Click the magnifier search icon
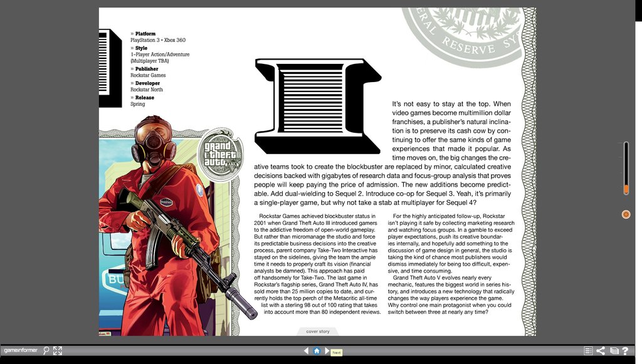This screenshot has height=364, width=642. (46, 351)
